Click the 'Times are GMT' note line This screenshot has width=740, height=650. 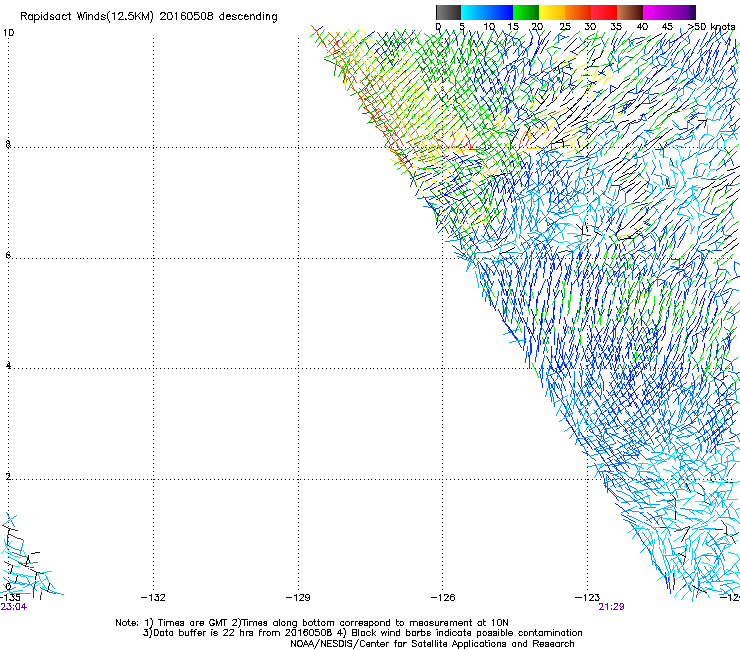(x=311, y=623)
